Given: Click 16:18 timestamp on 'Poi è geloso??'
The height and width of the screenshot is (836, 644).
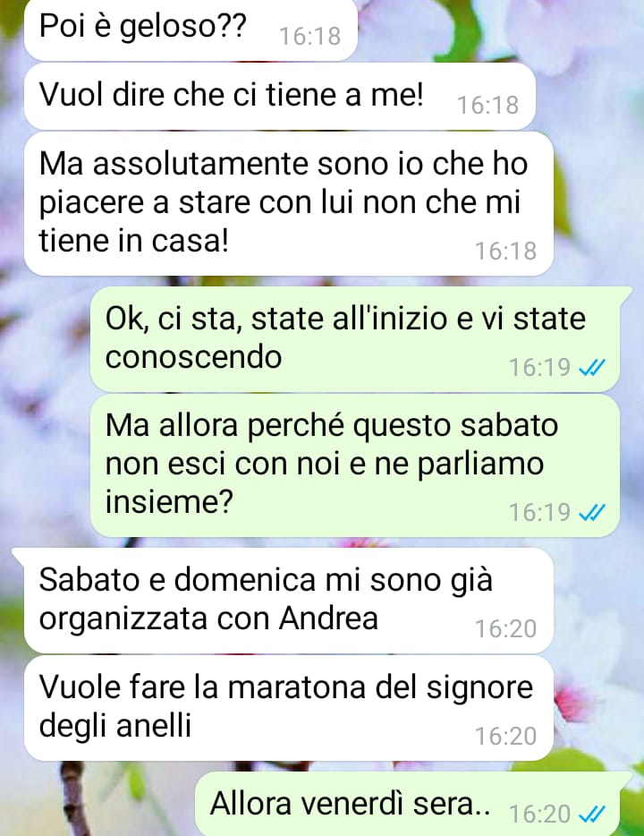Looking at the screenshot, I should pos(310,37).
